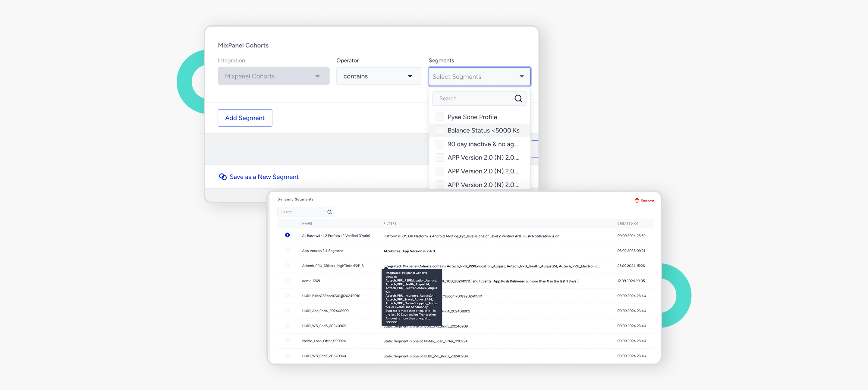Click the Dynamic Segments search magnifier icon

coord(329,212)
